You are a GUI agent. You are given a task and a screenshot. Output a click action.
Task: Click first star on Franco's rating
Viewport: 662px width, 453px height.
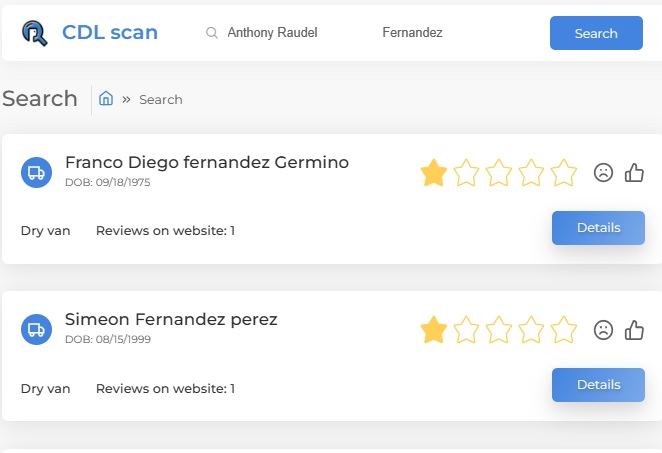(x=434, y=173)
